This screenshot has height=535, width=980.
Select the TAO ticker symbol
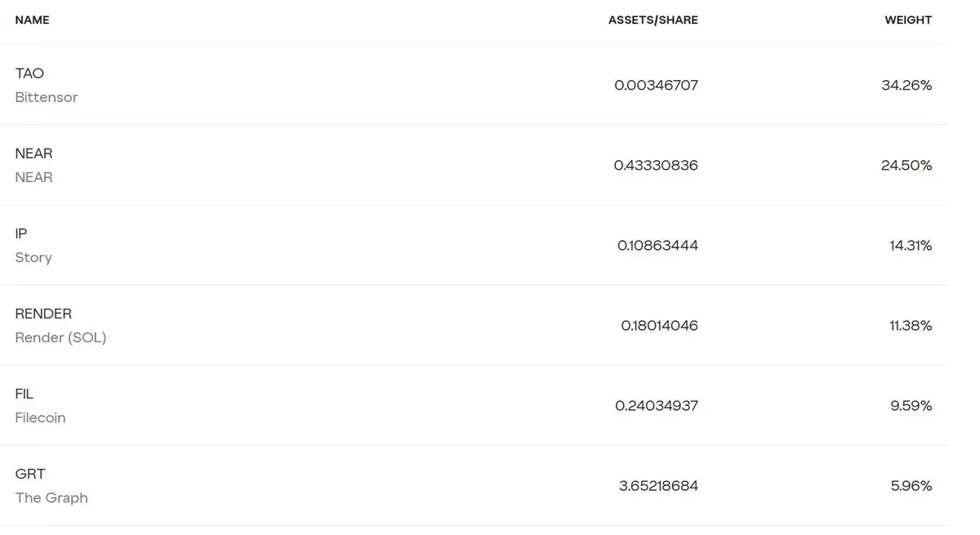[29, 74]
